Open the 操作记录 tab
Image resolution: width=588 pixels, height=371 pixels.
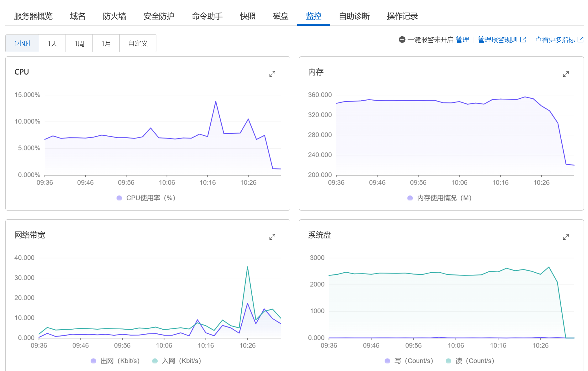click(x=402, y=16)
